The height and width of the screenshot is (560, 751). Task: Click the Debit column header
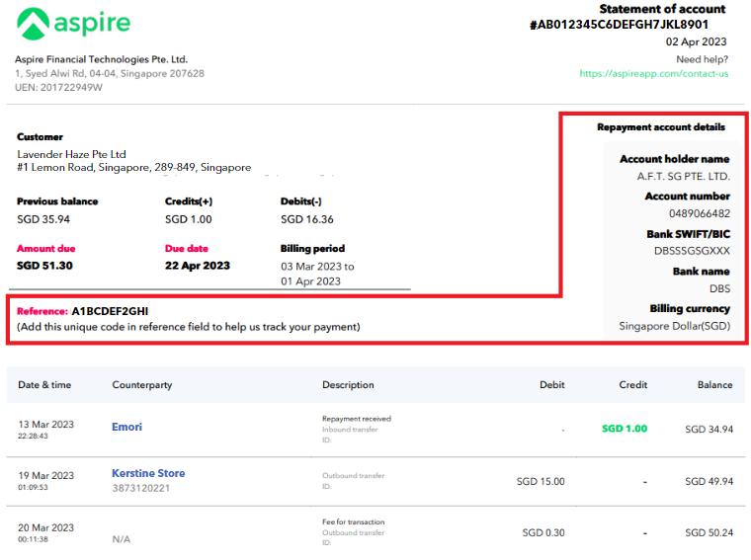point(552,385)
